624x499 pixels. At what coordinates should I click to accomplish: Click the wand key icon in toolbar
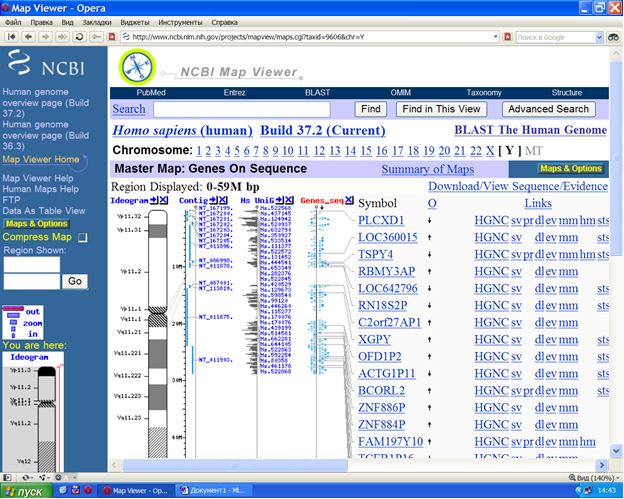(96, 37)
